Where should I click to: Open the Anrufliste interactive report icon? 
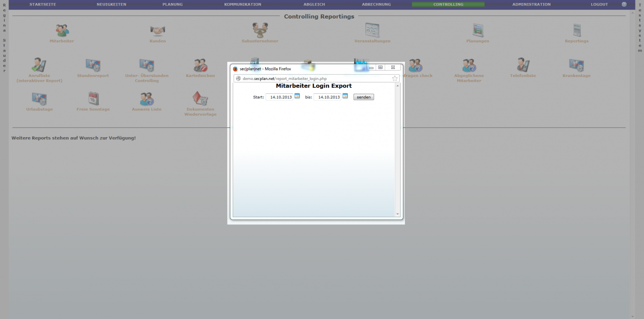[x=39, y=65]
